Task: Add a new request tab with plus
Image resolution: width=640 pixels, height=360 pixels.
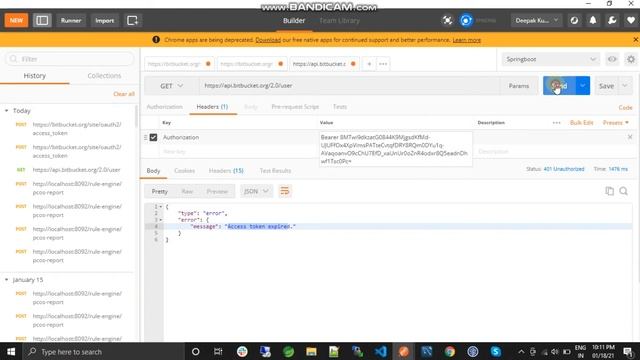Action: point(369,64)
